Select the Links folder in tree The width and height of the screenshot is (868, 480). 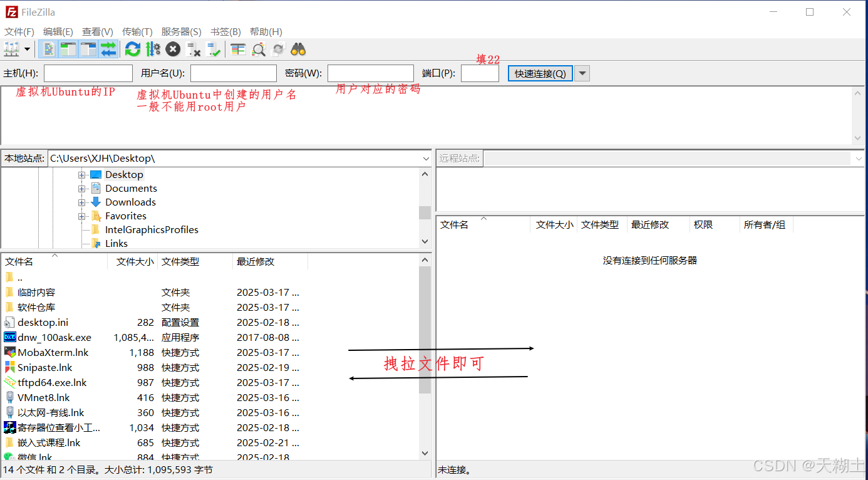[116, 244]
